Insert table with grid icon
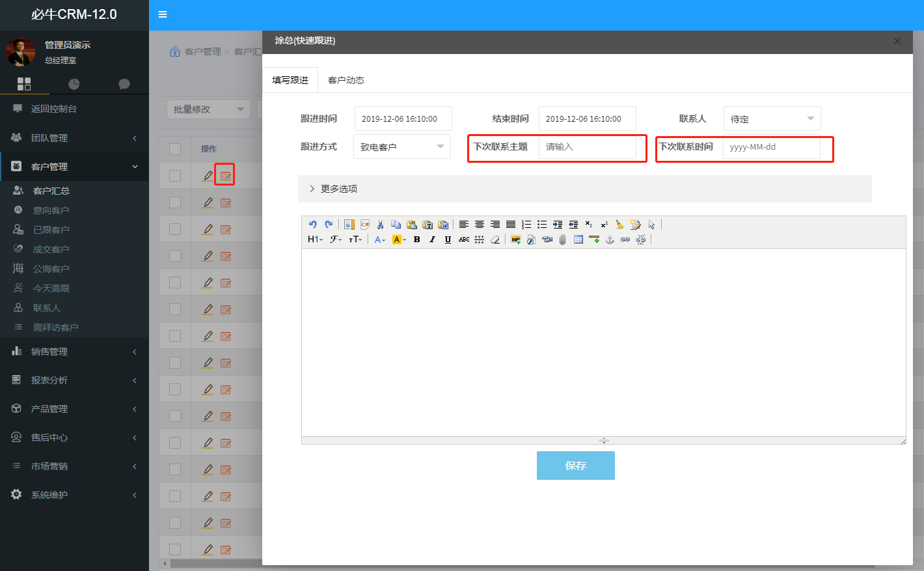 (x=578, y=240)
